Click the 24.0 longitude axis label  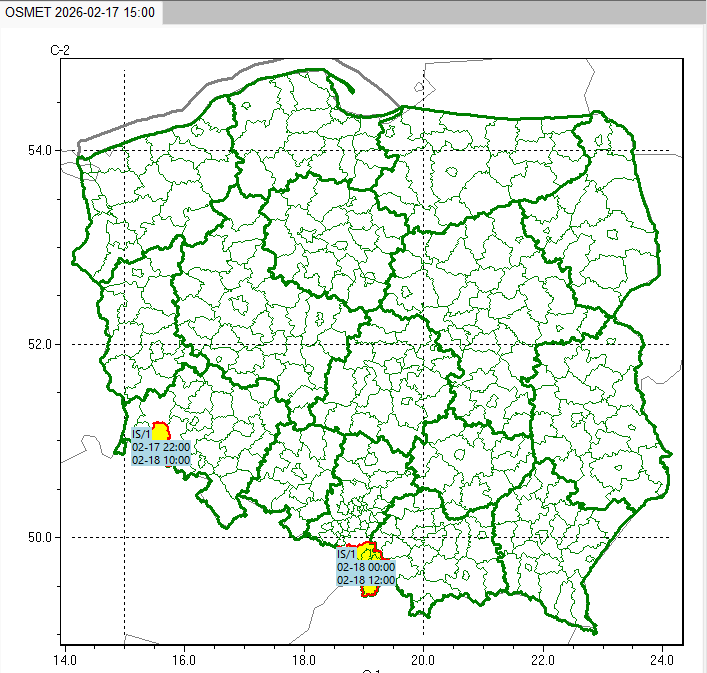[x=662, y=660]
